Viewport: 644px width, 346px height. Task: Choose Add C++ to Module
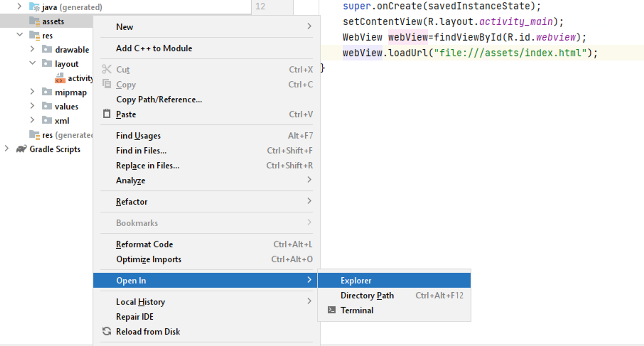154,48
